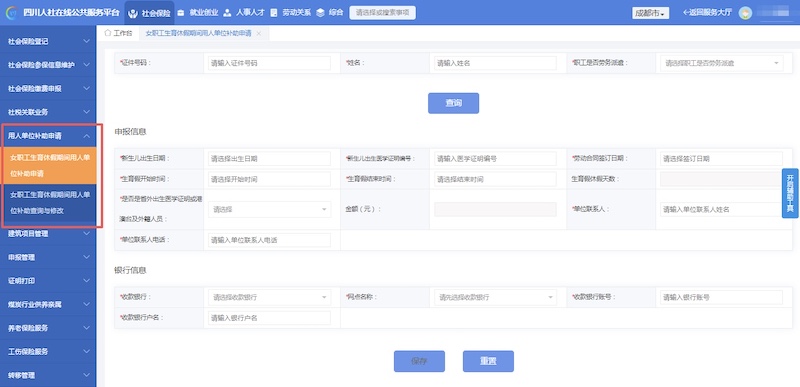This screenshot has height=387, width=800.
Task: Open the 新生儿出生日期 date picker field
Action: (x=269, y=159)
